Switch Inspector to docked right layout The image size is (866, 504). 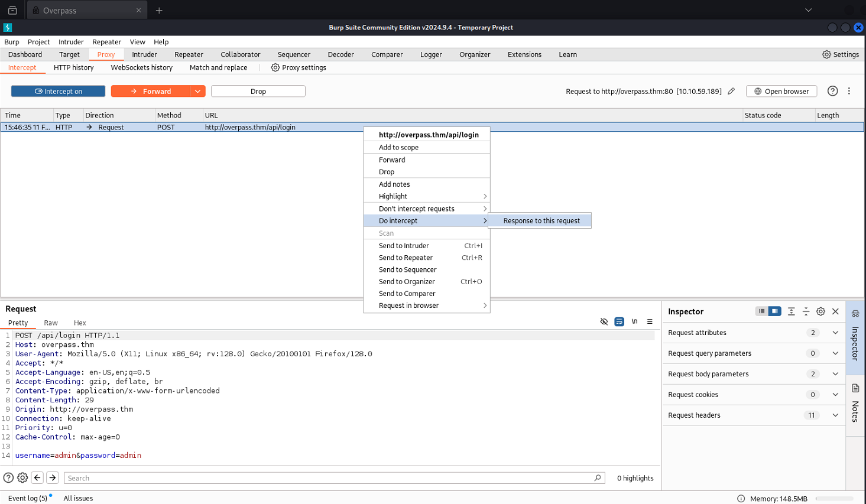[774, 311]
